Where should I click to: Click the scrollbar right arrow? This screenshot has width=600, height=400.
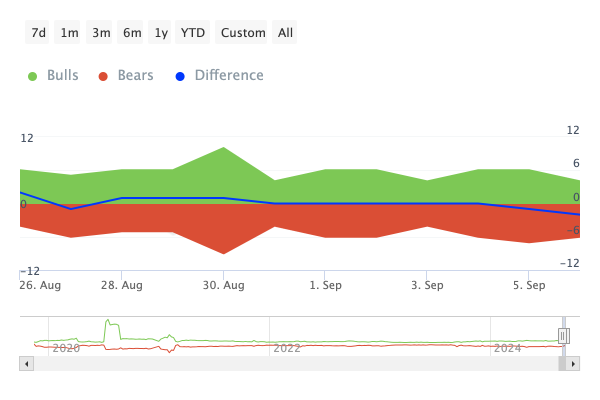coord(574,364)
